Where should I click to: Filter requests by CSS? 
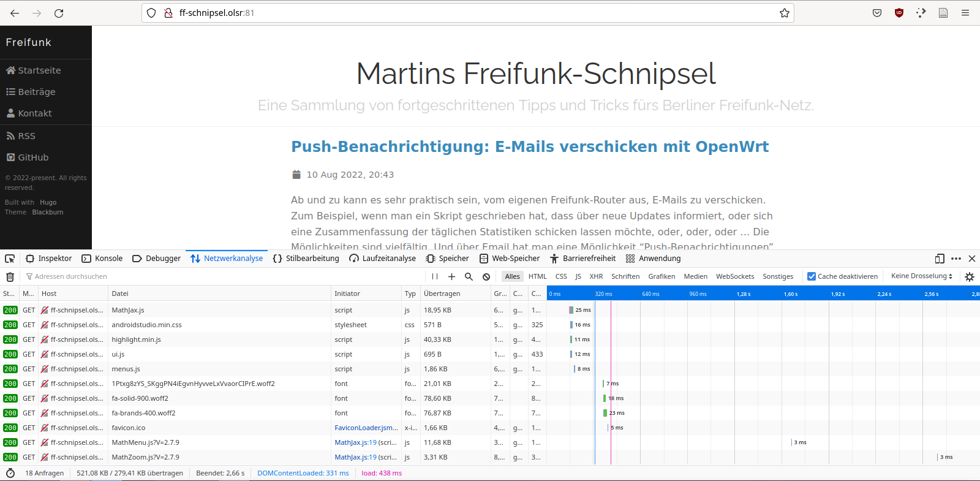[x=561, y=276]
